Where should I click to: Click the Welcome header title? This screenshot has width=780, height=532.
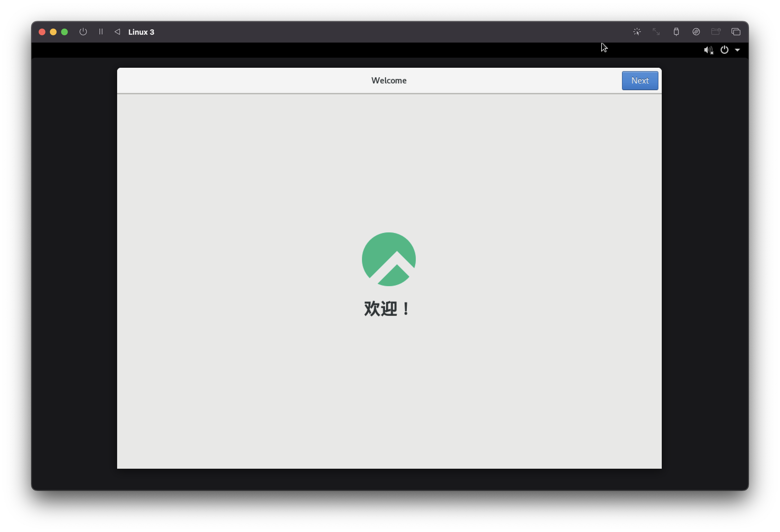pos(389,81)
